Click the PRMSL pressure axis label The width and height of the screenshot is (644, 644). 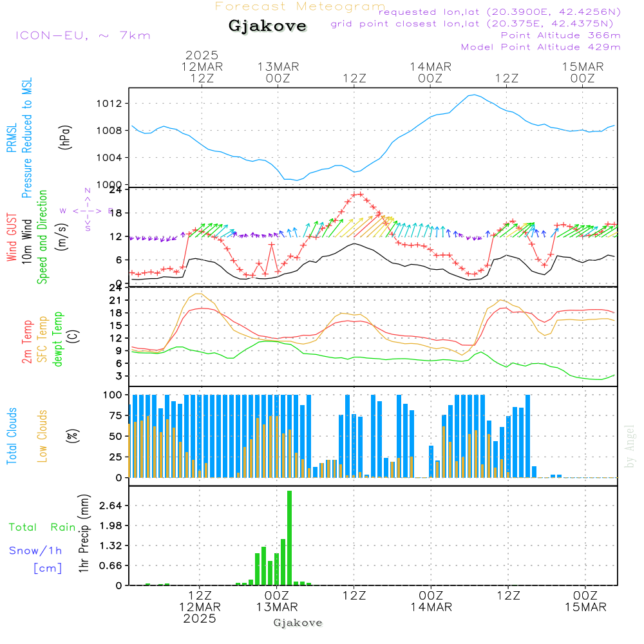coord(12,138)
